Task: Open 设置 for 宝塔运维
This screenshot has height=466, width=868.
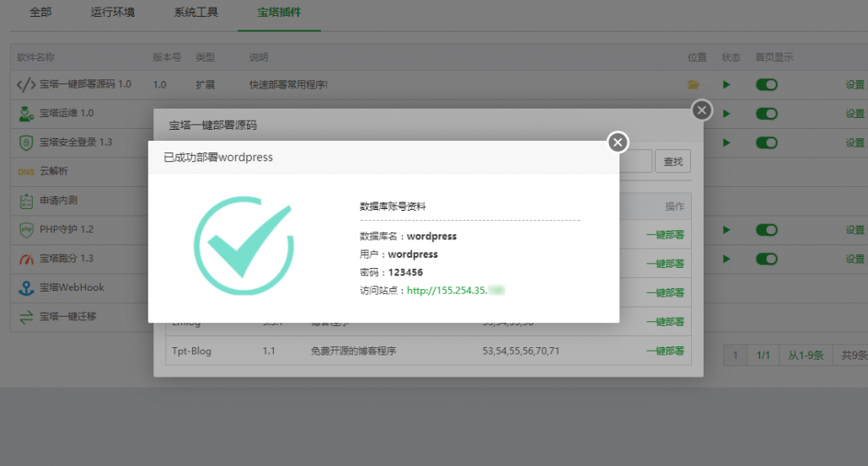Action: point(855,114)
